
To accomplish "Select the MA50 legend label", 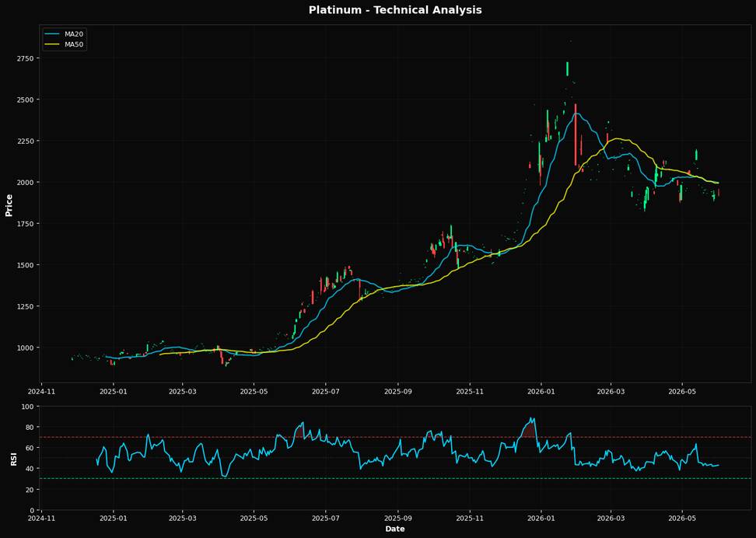I will (75, 44).
